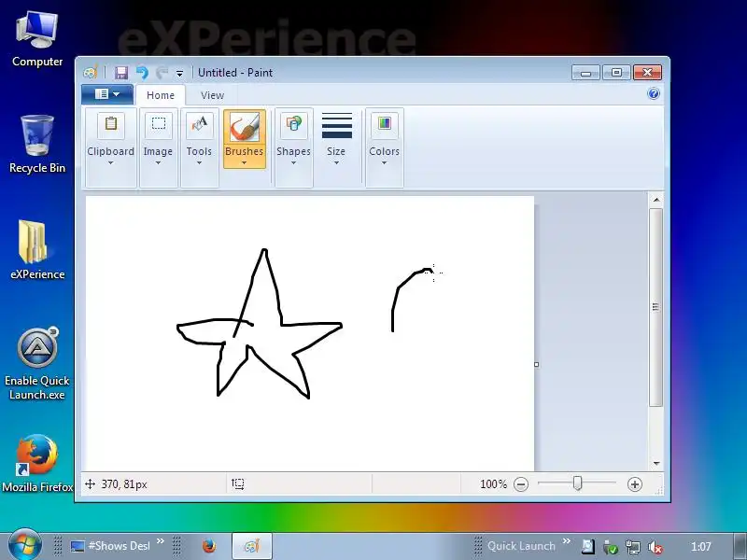747x560 pixels.
Task: Click the #Shows Desktop toolbar item
Action: pyautogui.click(x=110, y=546)
